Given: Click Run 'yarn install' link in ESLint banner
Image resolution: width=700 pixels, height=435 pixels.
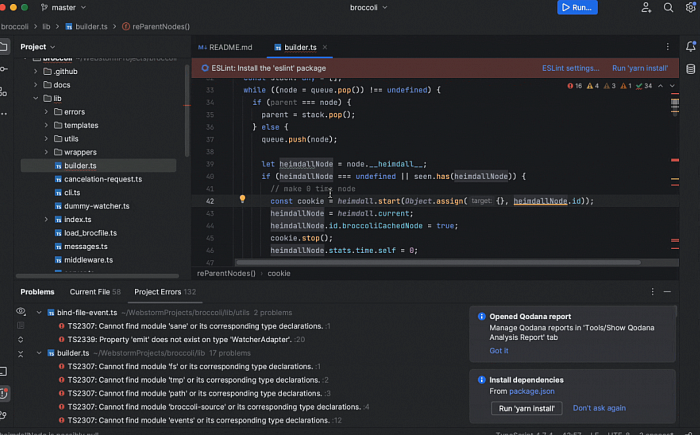Looking at the screenshot, I should click(640, 68).
